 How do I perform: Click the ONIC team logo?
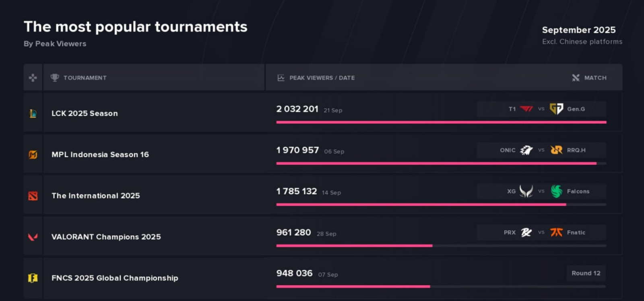(526, 150)
